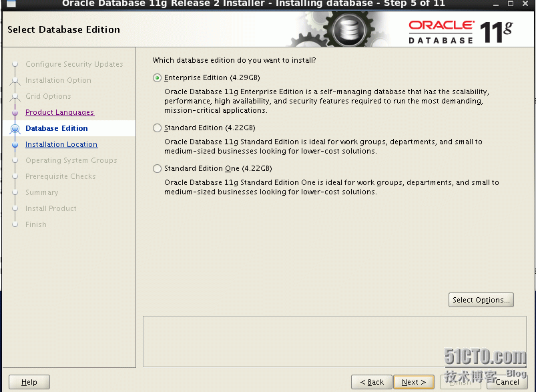
Task: Click question 'Which database edition do you want to install?'
Action: pos(234,60)
